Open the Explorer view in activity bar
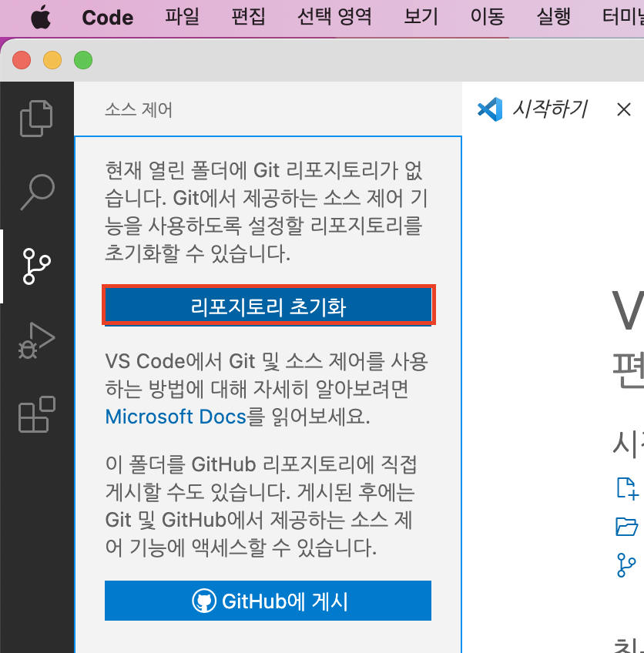 click(x=36, y=119)
